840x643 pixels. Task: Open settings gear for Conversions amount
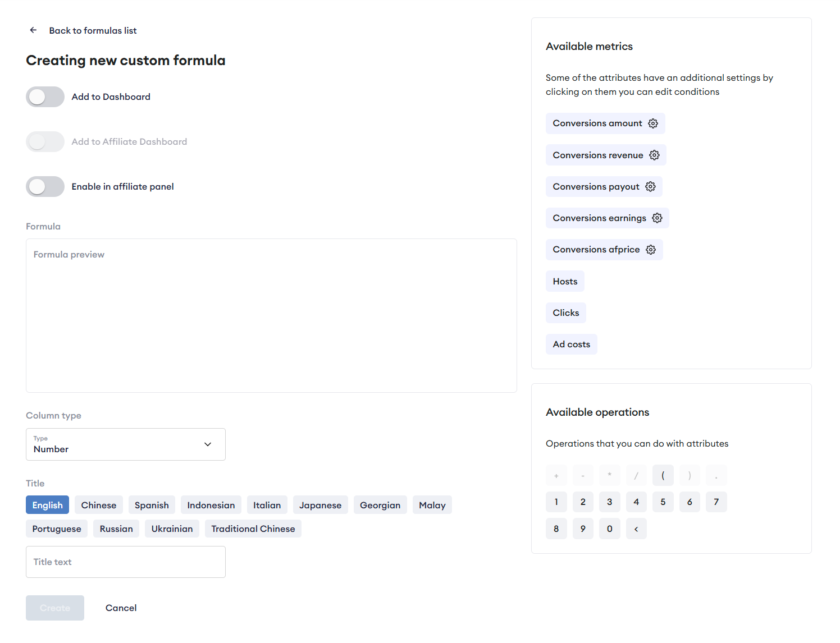coord(653,123)
